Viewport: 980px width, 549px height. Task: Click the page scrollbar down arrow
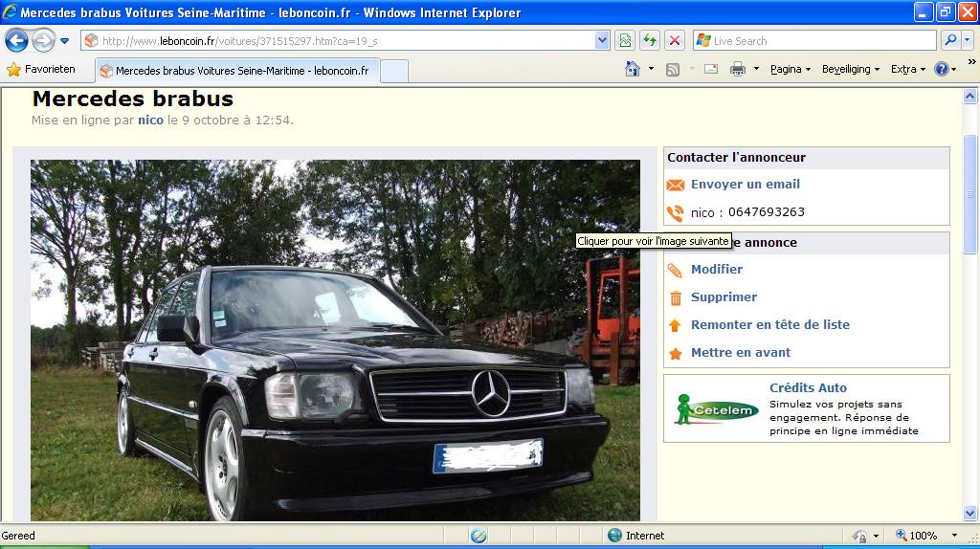coord(970,514)
